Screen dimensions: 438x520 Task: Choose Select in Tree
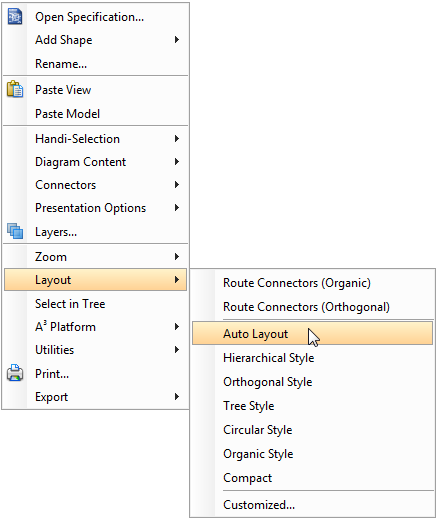pyautogui.click(x=95, y=304)
